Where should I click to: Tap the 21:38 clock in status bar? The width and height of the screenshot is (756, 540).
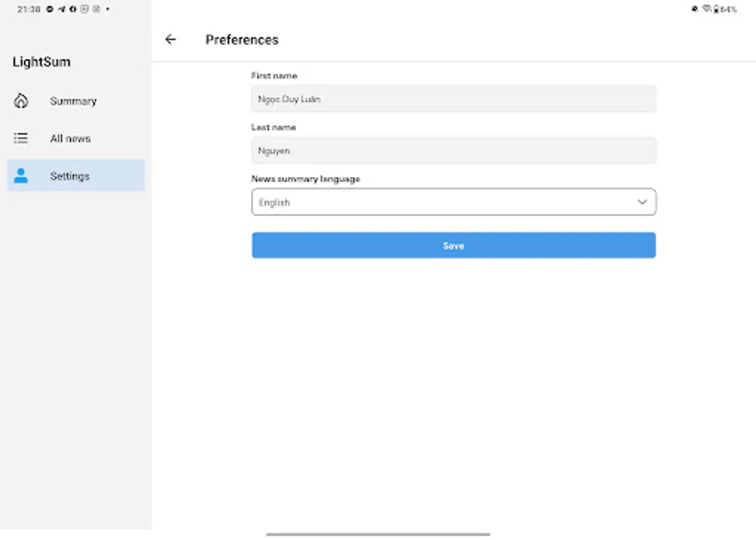[x=29, y=9]
